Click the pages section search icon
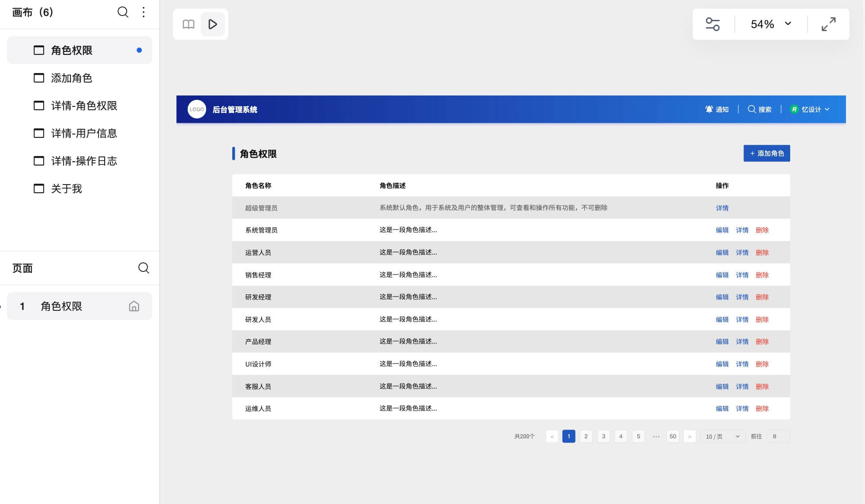Image resolution: width=865 pixels, height=504 pixels. click(144, 268)
